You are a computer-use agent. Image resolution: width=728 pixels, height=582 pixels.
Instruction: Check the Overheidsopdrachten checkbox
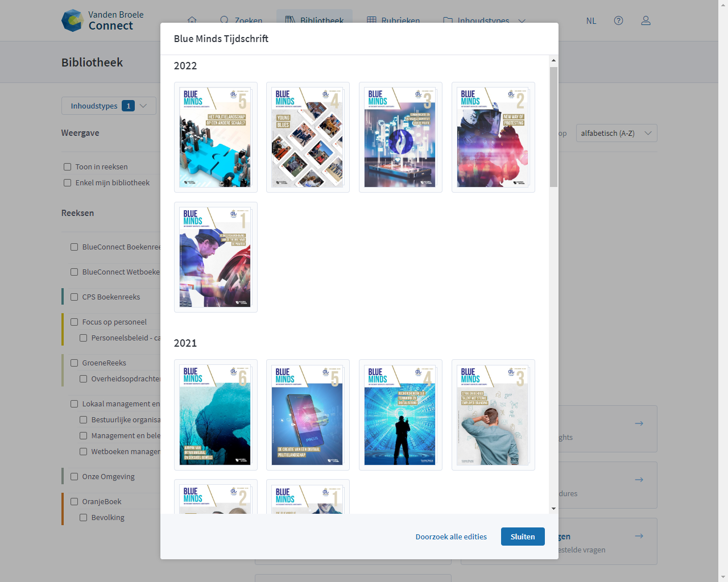84,379
